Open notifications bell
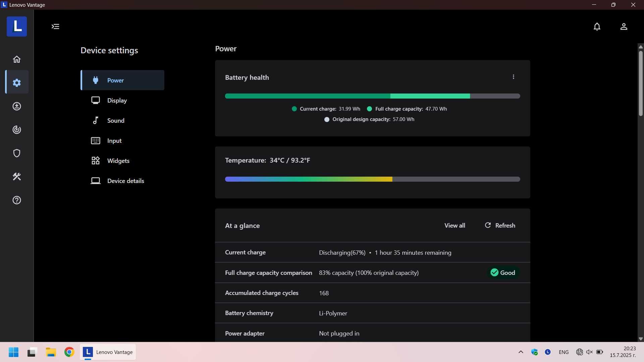The image size is (644, 362). click(597, 26)
